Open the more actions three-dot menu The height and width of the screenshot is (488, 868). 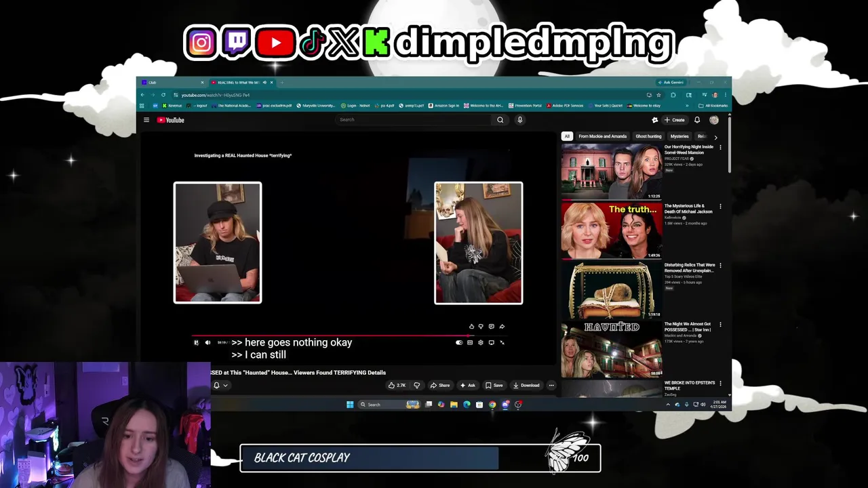551,386
